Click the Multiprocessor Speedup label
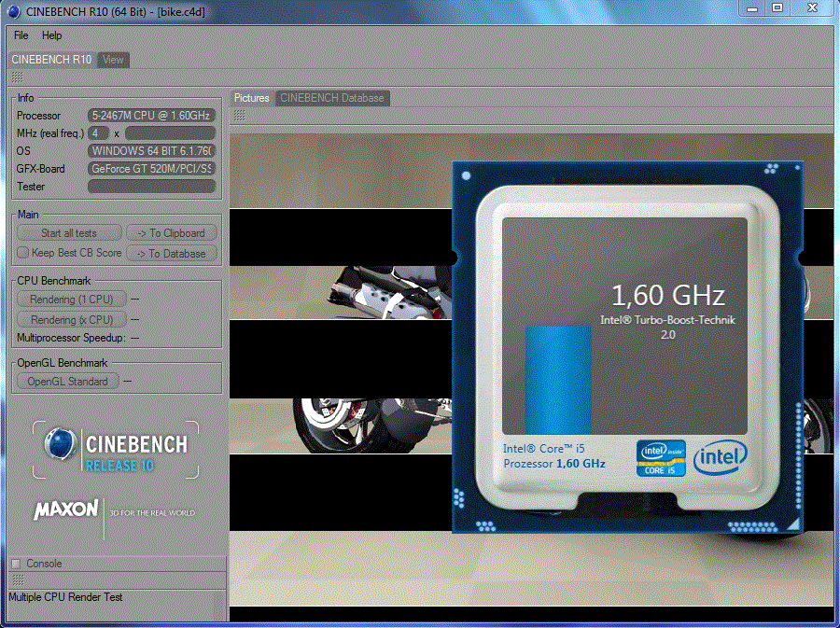The image size is (840, 628). point(71,338)
